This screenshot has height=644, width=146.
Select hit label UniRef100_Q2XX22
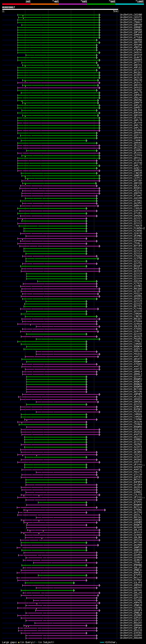coord(131,223)
